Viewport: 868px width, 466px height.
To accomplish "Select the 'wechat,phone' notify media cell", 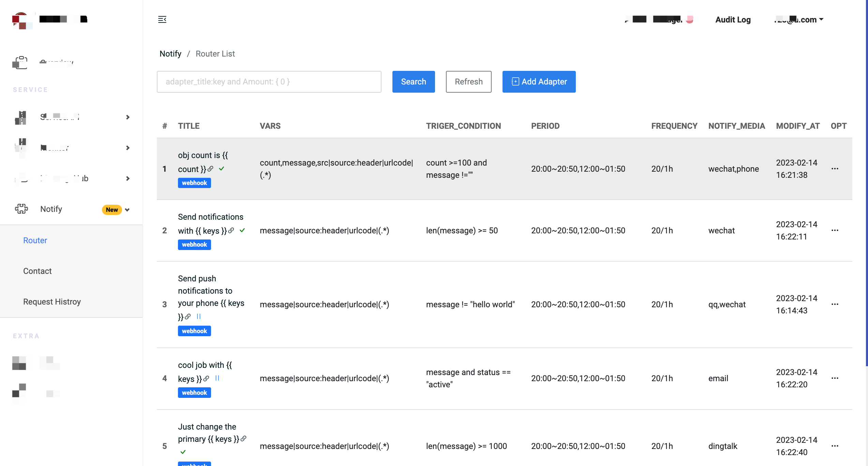I will tap(734, 169).
